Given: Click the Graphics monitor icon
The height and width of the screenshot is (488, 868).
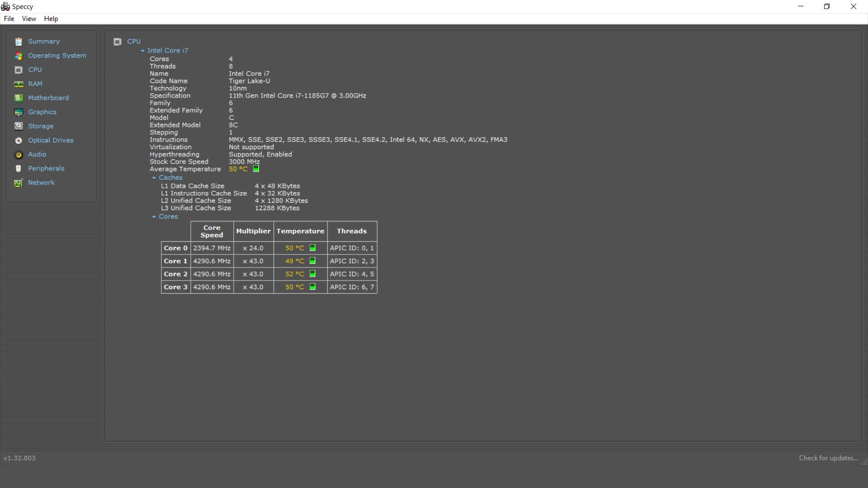Looking at the screenshot, I should (19, 112).
